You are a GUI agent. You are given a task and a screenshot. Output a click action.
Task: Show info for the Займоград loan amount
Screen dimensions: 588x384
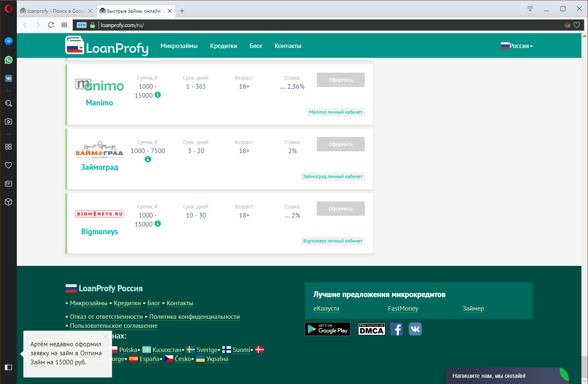[x=148, y=159]
